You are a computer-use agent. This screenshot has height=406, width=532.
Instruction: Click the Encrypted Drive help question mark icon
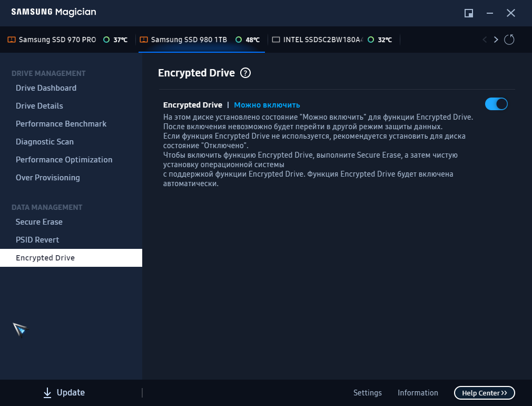click(x=245, y=73)
